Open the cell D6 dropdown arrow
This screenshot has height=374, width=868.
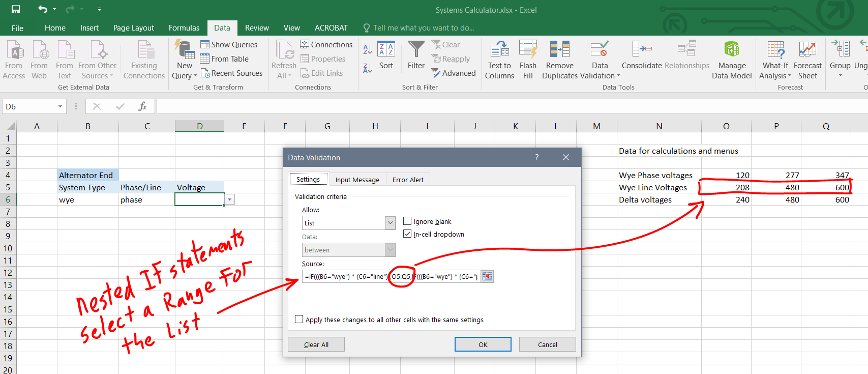click(230, 199)
